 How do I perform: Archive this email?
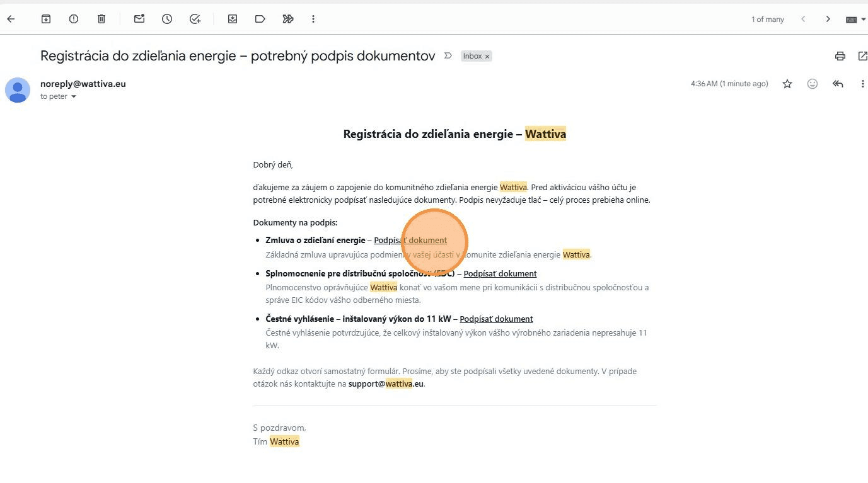point(46,19)
